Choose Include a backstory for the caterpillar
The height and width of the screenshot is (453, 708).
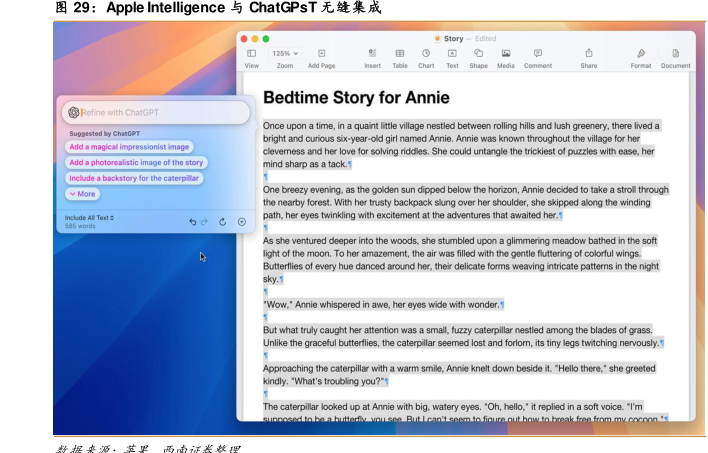tap(134, 178)
